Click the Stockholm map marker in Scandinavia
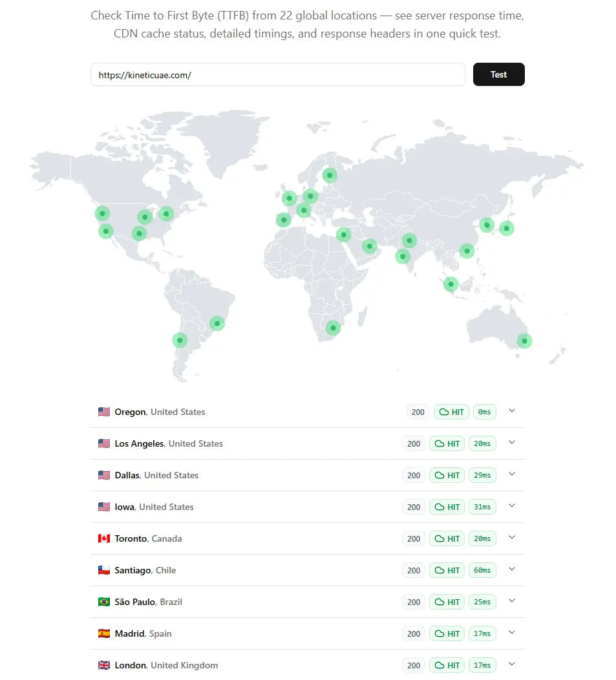 click(330, 175)
